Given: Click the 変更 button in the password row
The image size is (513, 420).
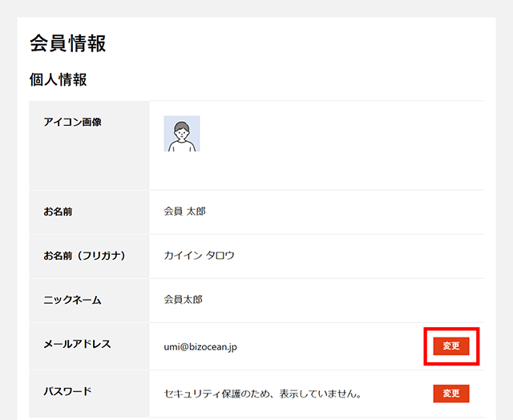Looking at the screenshot, I should (451, 394).
